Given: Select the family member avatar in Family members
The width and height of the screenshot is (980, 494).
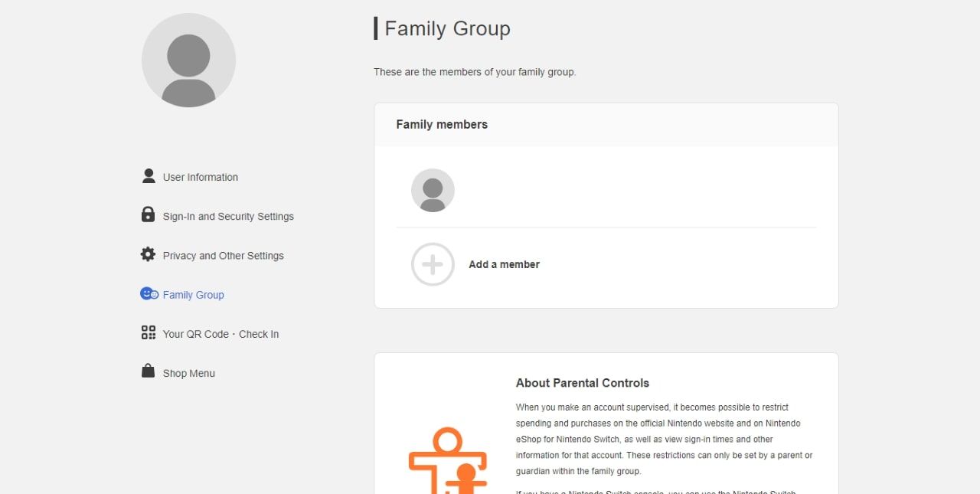Looking at the screenshot, I should [x=433, y=190].
